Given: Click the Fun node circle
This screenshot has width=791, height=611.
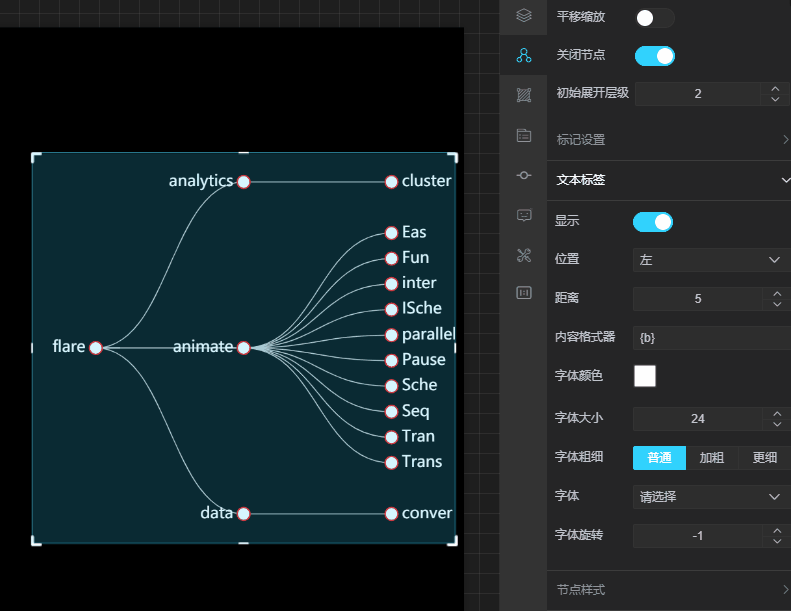Looking at the screenshot, I should pos(391,258).
